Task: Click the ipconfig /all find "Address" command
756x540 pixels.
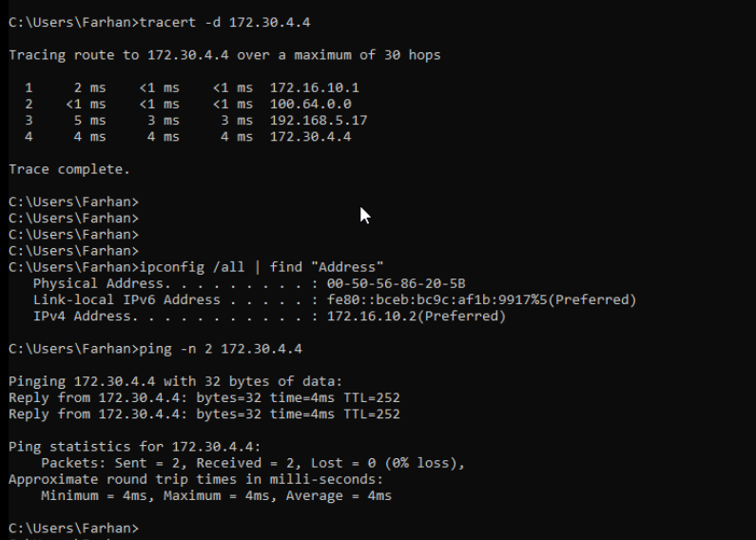Action: [x=262, y=267]
